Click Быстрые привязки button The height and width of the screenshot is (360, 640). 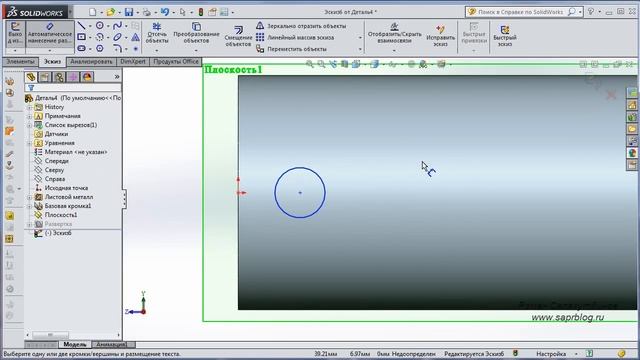point(474,33)
